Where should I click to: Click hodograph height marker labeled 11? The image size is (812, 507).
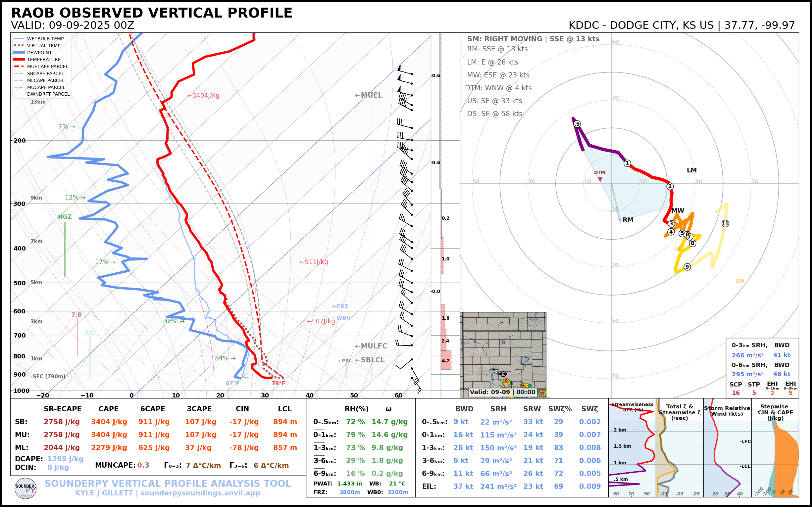tap(725, 224)
